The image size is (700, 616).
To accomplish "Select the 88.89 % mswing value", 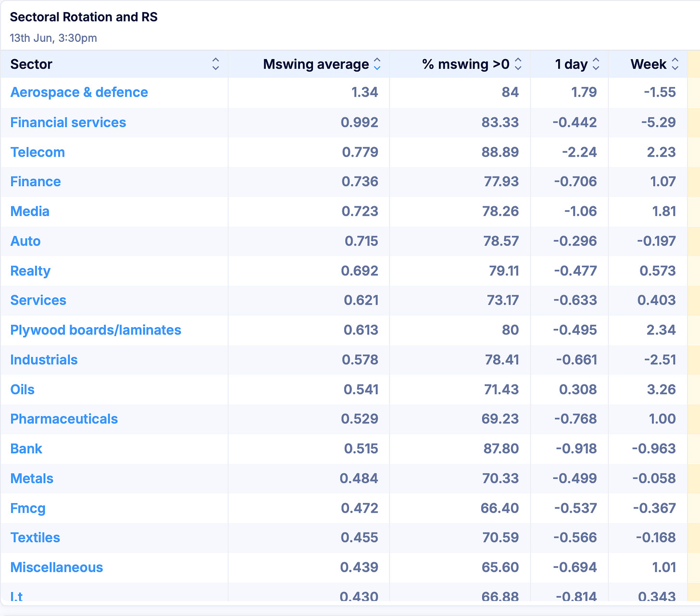I will tap(500, 152).
